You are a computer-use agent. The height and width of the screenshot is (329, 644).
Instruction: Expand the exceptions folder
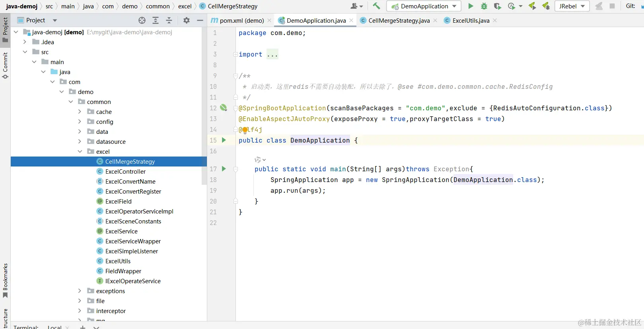(80, 291)
